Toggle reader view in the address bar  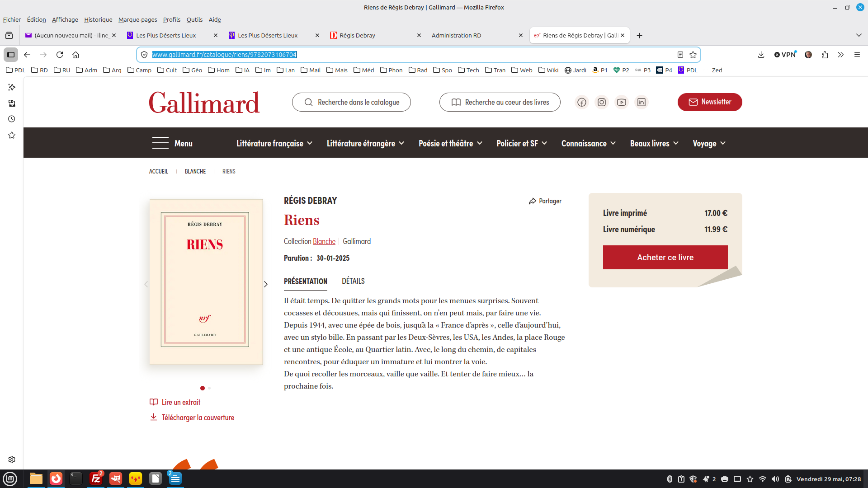tap(680, 55)
